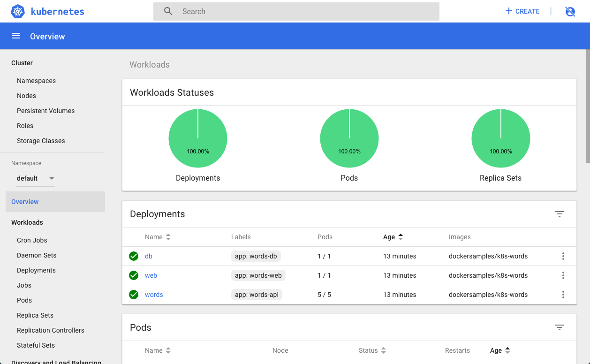590x364 pixels.
Task: Click the green status checkmark beside the web deployment
Action: tap(134, 275)
